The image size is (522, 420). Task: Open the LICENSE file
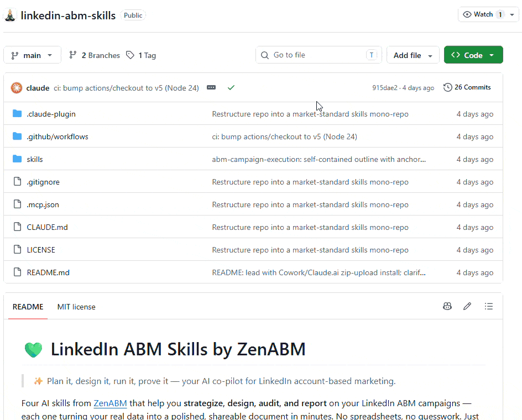(40, 250)
